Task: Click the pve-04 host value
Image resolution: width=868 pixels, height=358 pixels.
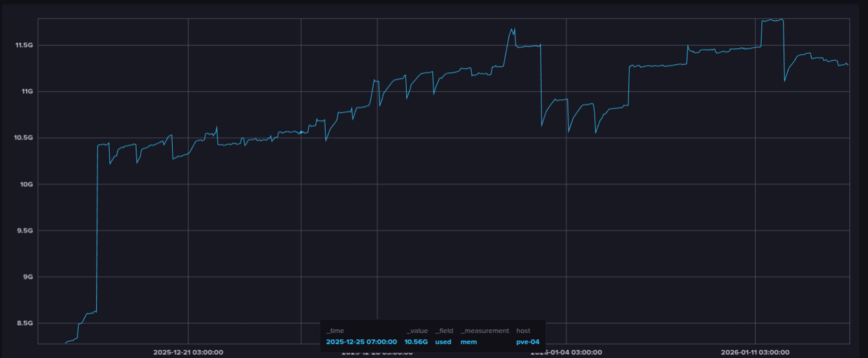Action: 528,342
